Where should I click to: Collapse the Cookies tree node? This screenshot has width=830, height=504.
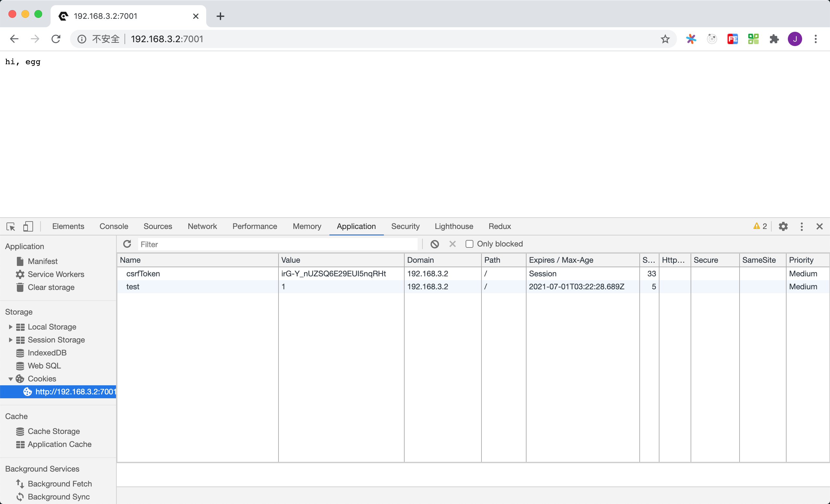tap(10, 379)
